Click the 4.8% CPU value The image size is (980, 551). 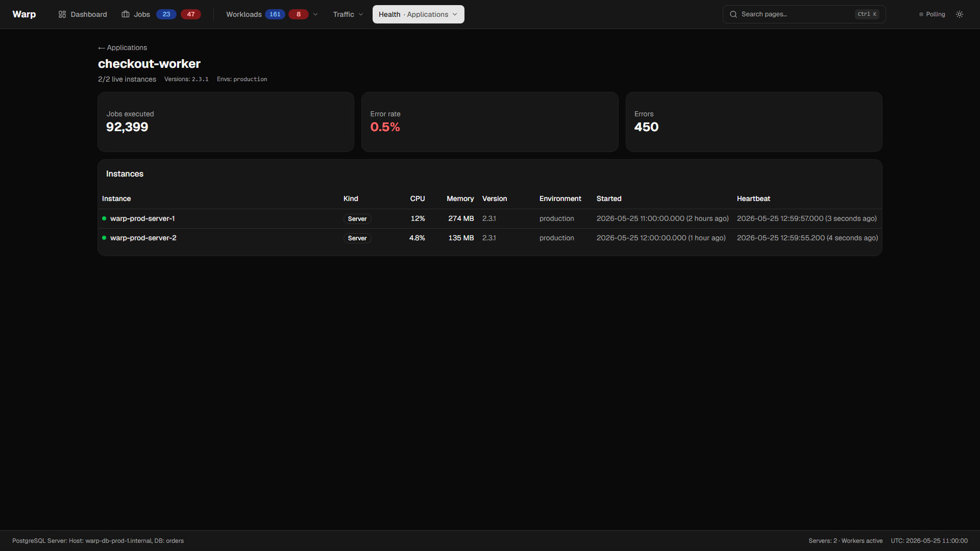(x=417, y=238)
